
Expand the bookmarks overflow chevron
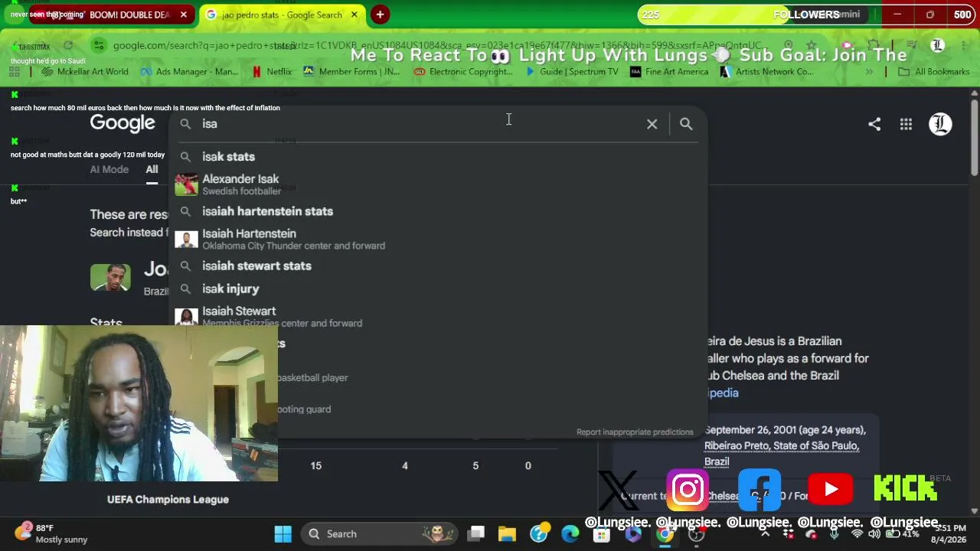(x=869, y=72)
